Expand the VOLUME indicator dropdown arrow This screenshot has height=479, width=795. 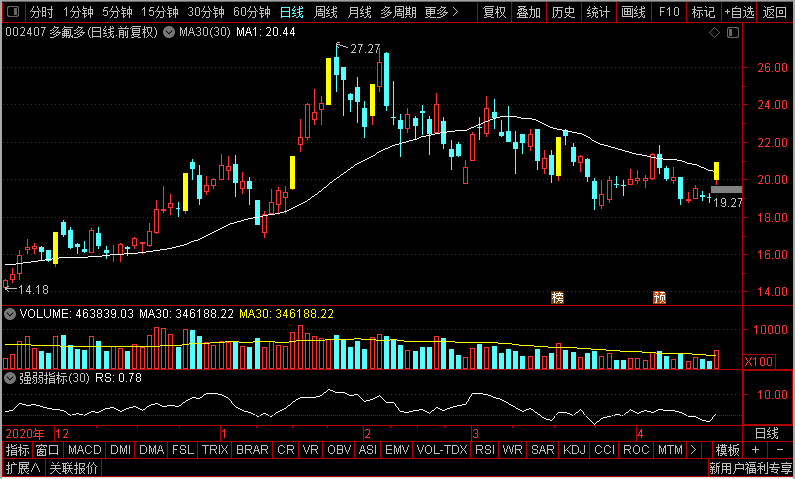pos(10,314)
